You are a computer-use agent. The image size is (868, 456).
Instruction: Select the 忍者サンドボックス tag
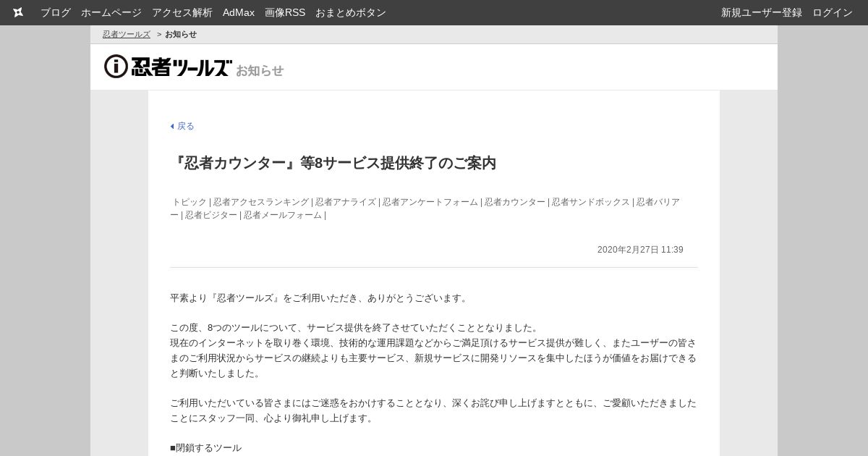(591, 202)
